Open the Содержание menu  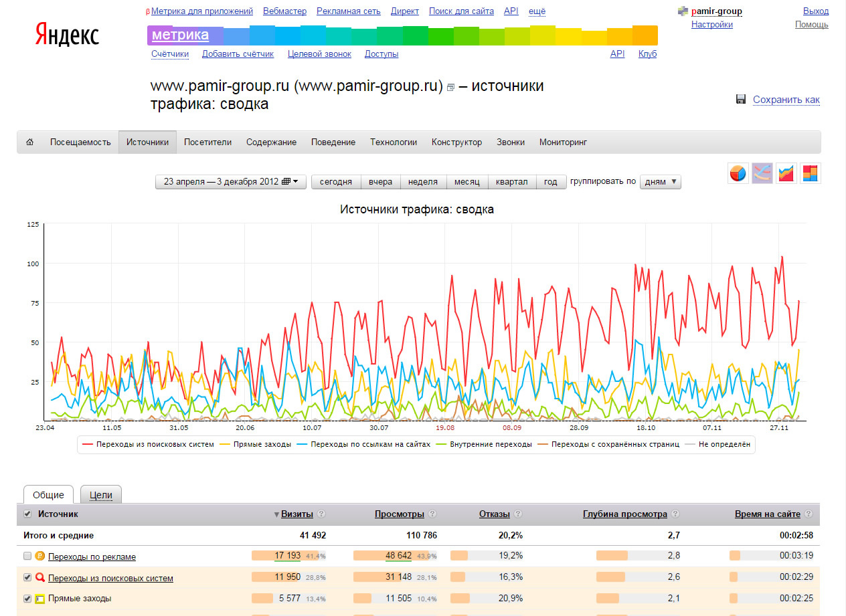pyautogui.click(x=271, y=142)
